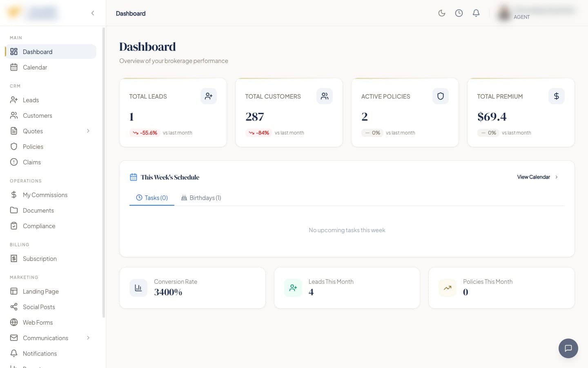
Task: Switch to the Birthdays (1) tab
Action: (201, 197)
